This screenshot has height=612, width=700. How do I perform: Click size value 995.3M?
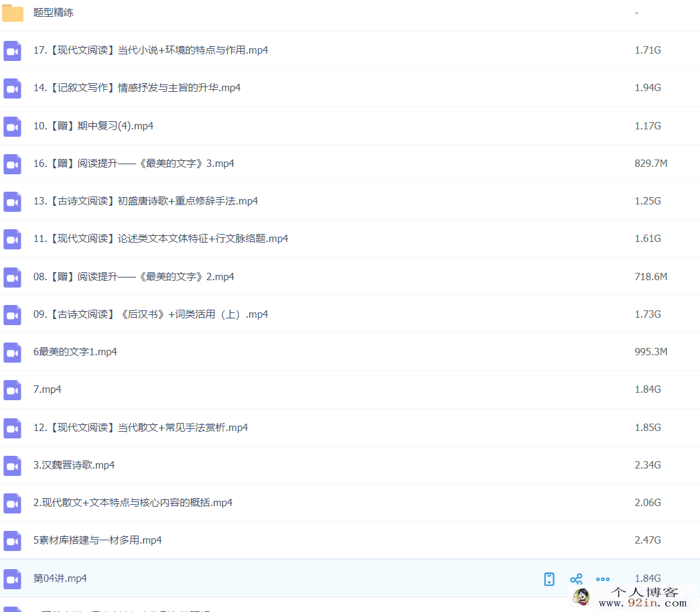click(651, 351)
